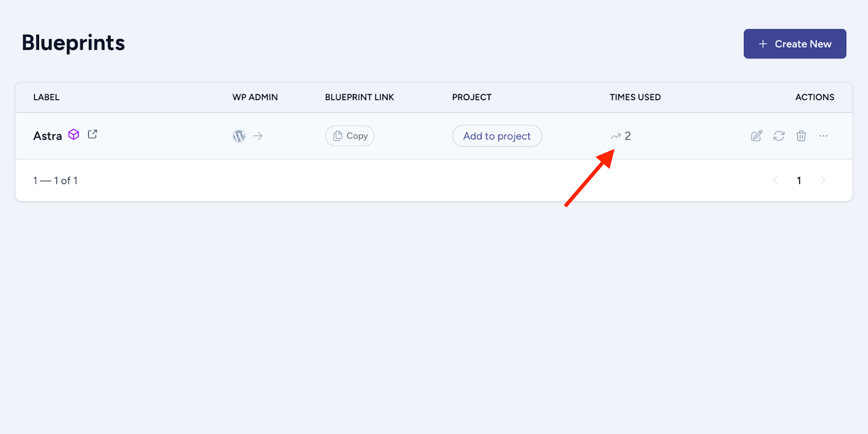Click the trending-up icon under Times Used
This screenshot has width=868, height=434.
(x=615, y=136)
